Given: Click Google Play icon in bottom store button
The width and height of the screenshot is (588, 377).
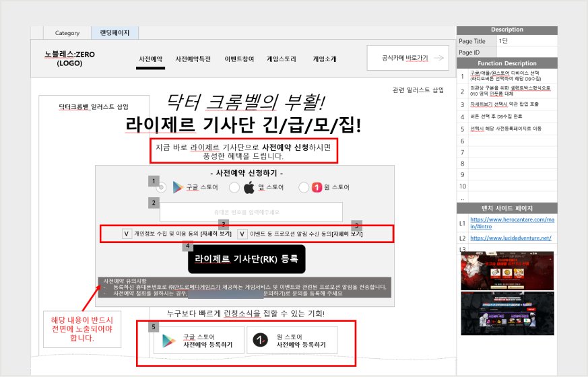Looking at the screenshot, I should click(169, 341).
